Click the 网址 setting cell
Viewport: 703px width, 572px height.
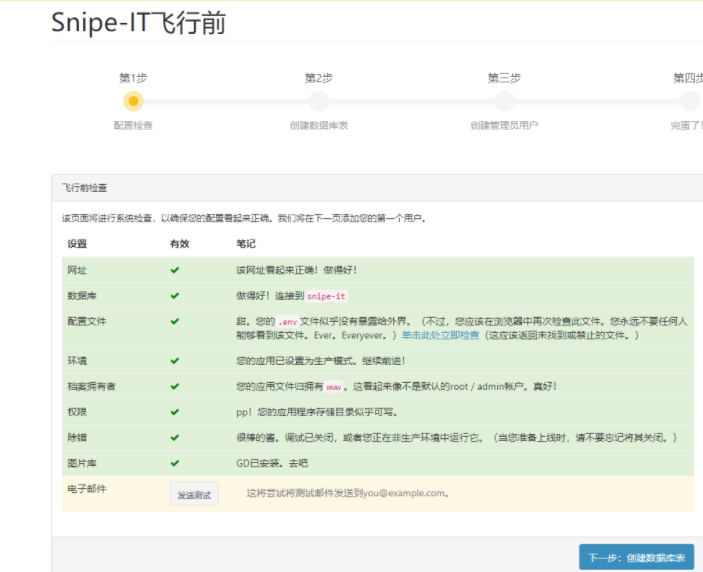click(77, 270)
